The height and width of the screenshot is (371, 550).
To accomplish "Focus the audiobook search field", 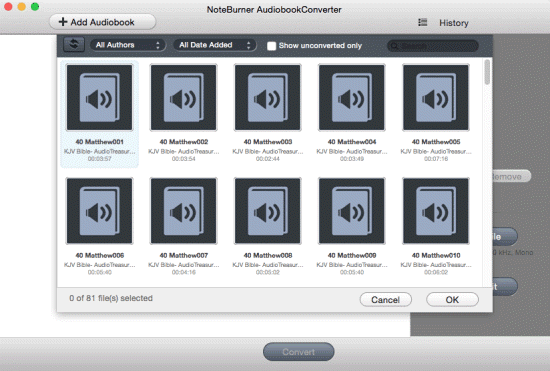I will 433,46.
